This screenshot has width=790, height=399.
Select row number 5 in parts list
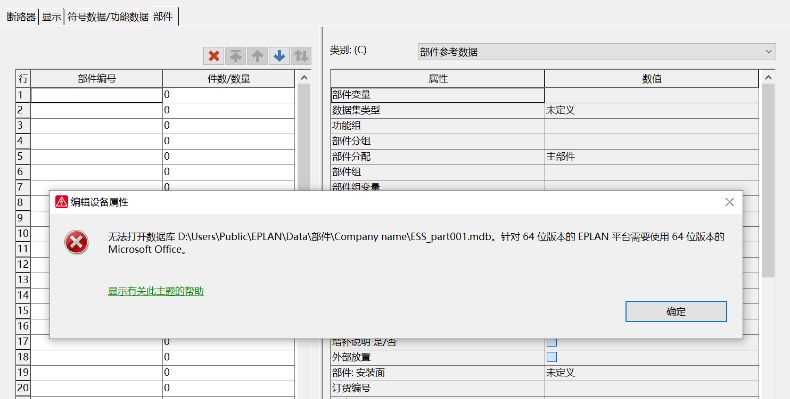[x=23, y=157]
